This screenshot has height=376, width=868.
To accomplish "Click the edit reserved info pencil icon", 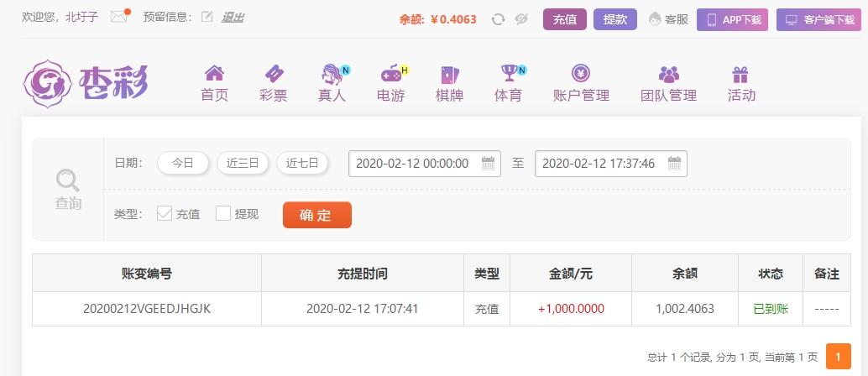I will coord(207,17).
